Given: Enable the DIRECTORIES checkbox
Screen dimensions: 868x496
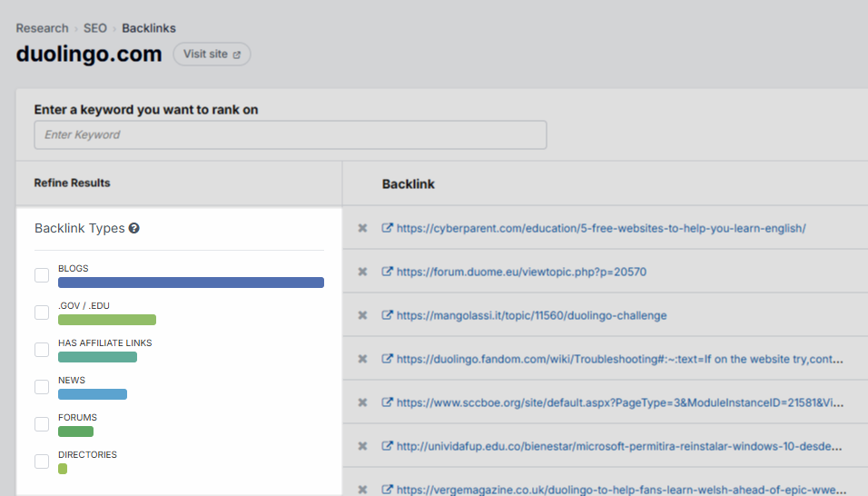Looking at the screenshot, I should (x=42, y=461).
